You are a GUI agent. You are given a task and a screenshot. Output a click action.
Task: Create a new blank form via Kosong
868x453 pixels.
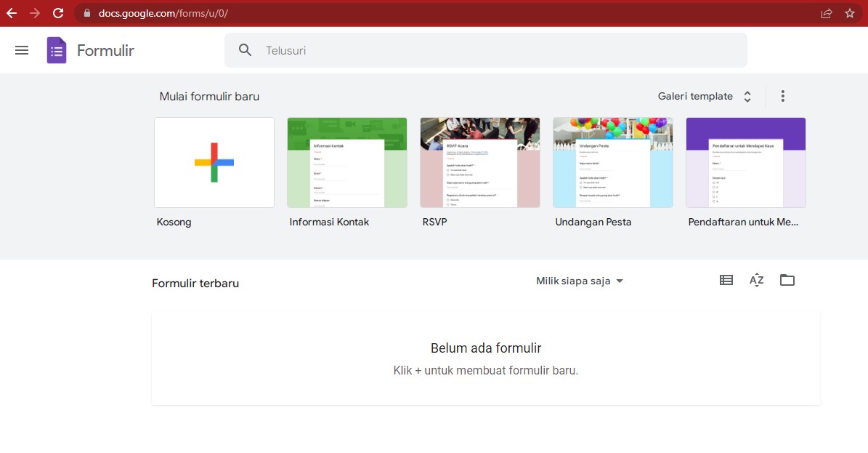coord(214,162)
